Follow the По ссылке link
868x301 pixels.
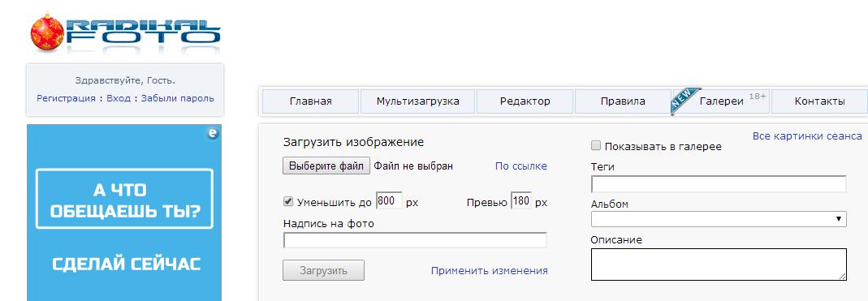[521, 166]
